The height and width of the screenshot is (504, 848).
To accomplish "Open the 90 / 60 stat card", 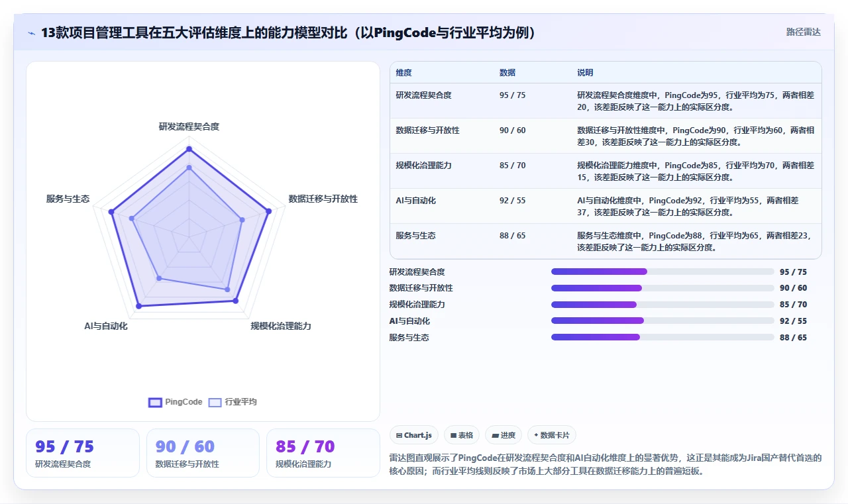I will (x=203, y=453).
